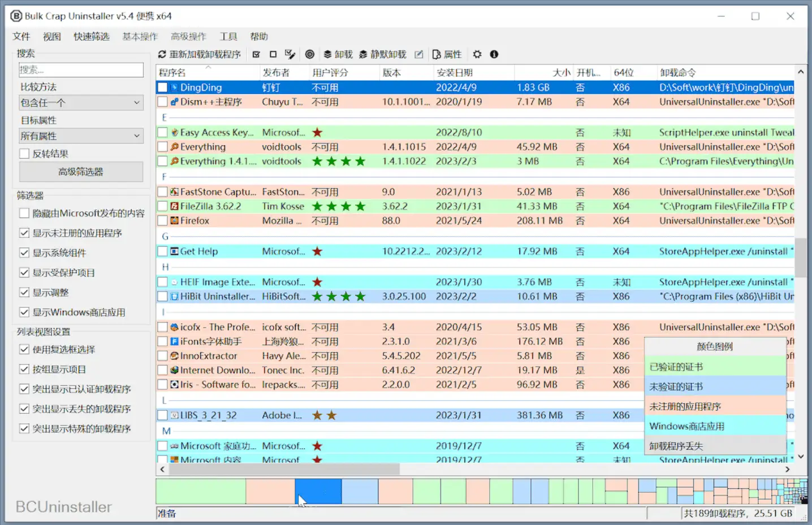Screen dimensions: 812x525
Task: Click the list's vertical scroll down arrow
Action: pos(801,456)
